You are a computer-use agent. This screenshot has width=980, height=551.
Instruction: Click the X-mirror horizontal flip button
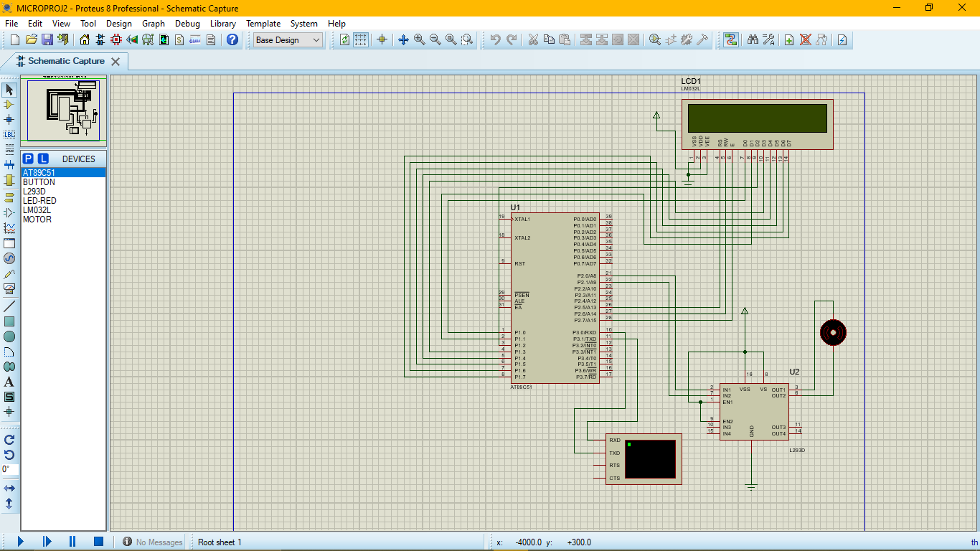tap(9, 489)
